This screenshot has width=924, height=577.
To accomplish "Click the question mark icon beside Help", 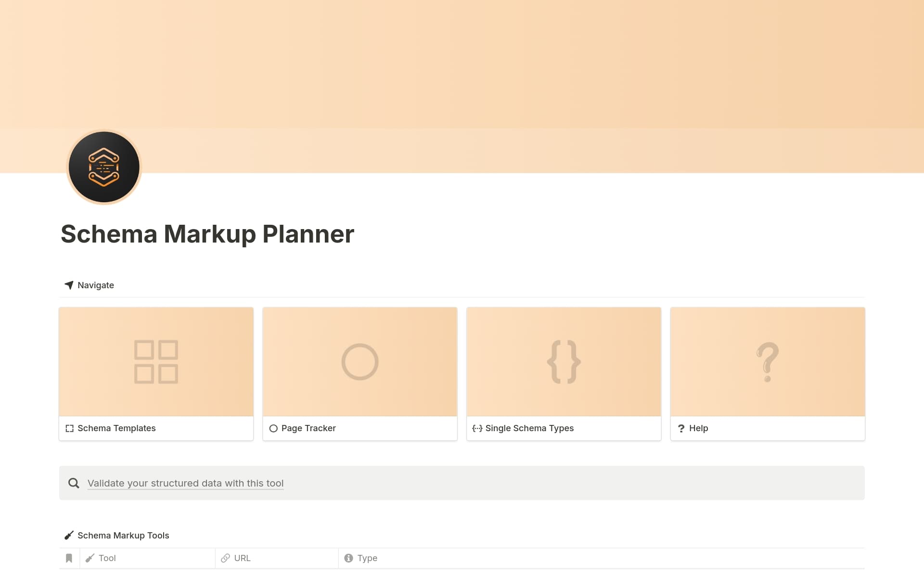I will (681, 428).
